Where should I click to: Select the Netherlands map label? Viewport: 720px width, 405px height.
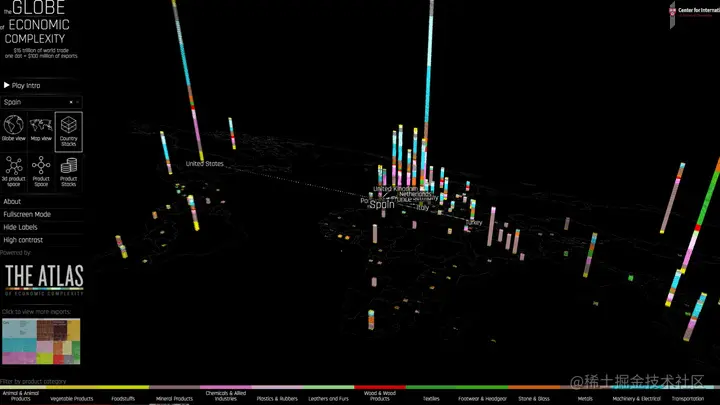(415, 194)
